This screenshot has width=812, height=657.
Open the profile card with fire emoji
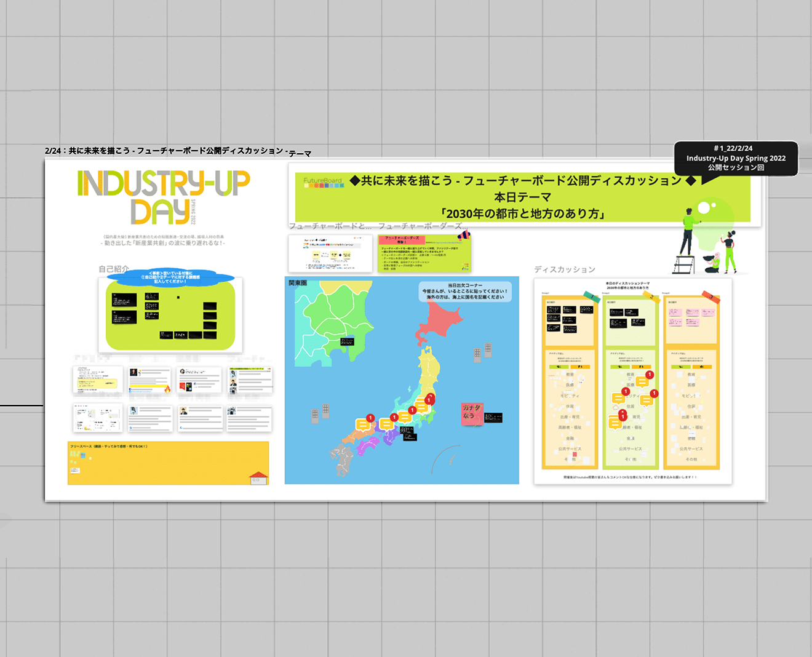[151, 380]
